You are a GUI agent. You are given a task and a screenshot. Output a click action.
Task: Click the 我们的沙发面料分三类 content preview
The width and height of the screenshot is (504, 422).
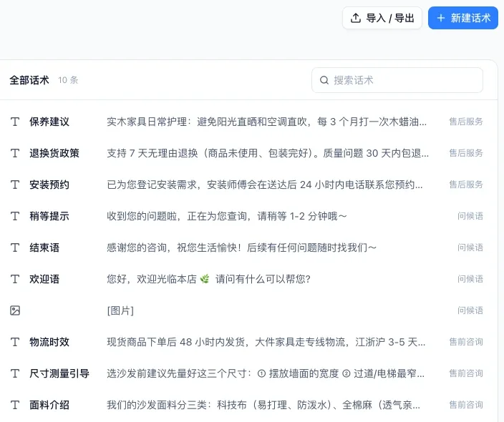[x=263, y=405]
